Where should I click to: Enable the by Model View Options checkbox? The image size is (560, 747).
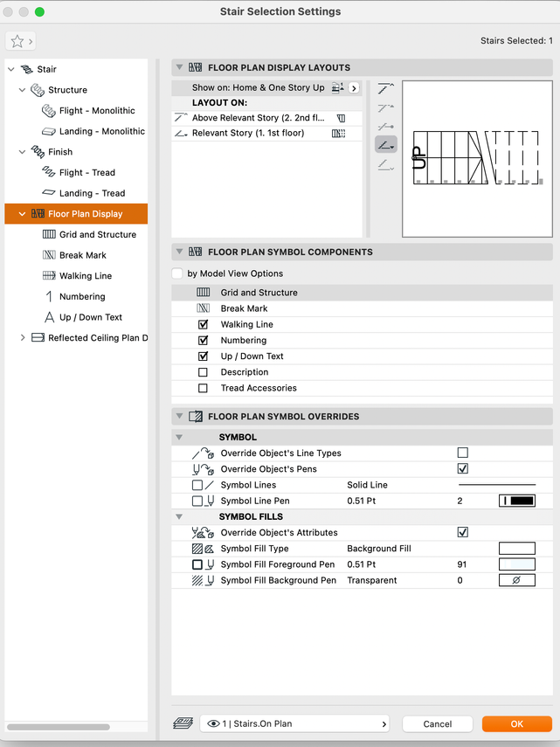pos(177,273)
